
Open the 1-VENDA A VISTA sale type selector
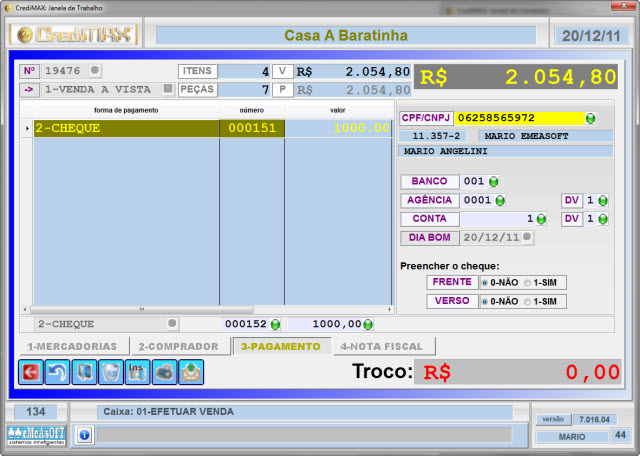[x=168, y=89]
